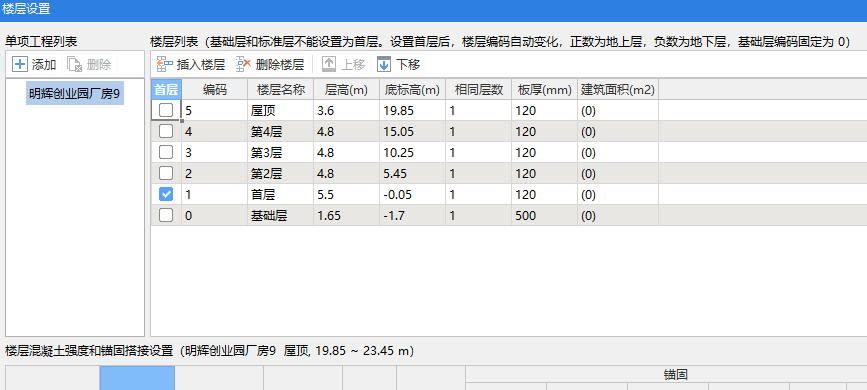Click the 5.45 bottom elevation cell
Image resolution: width=867 pixels, height=390 pixels.
tap(412, 173)
